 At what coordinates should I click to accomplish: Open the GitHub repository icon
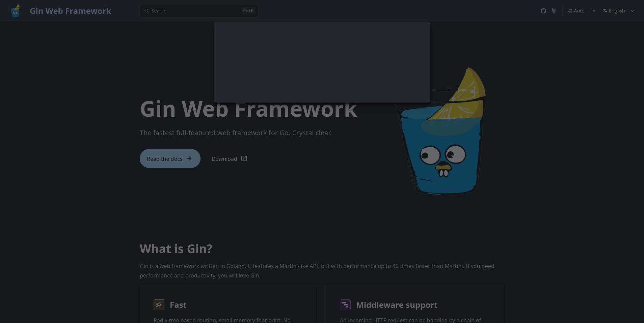[x=543, y=11]
